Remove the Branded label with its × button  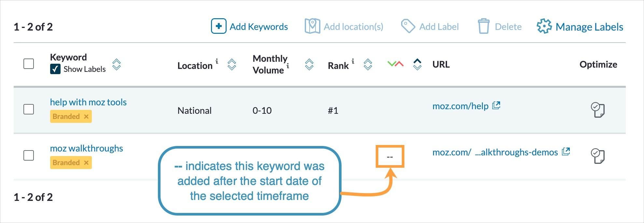86,116
